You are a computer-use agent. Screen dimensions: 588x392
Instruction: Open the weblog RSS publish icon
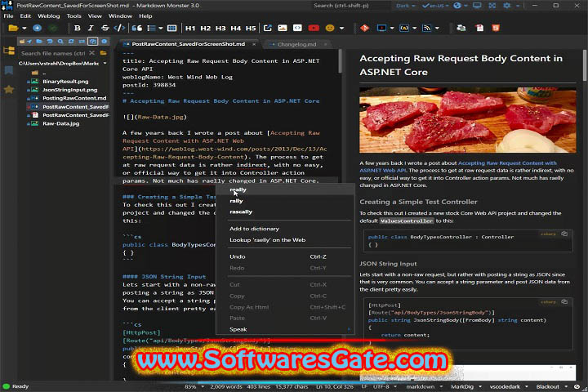pyautogui.click(x=426, y=28)
